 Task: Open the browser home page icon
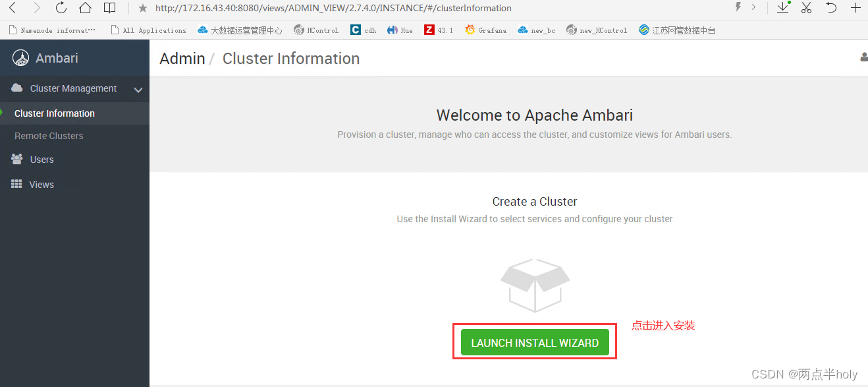[x=85, y=9]
